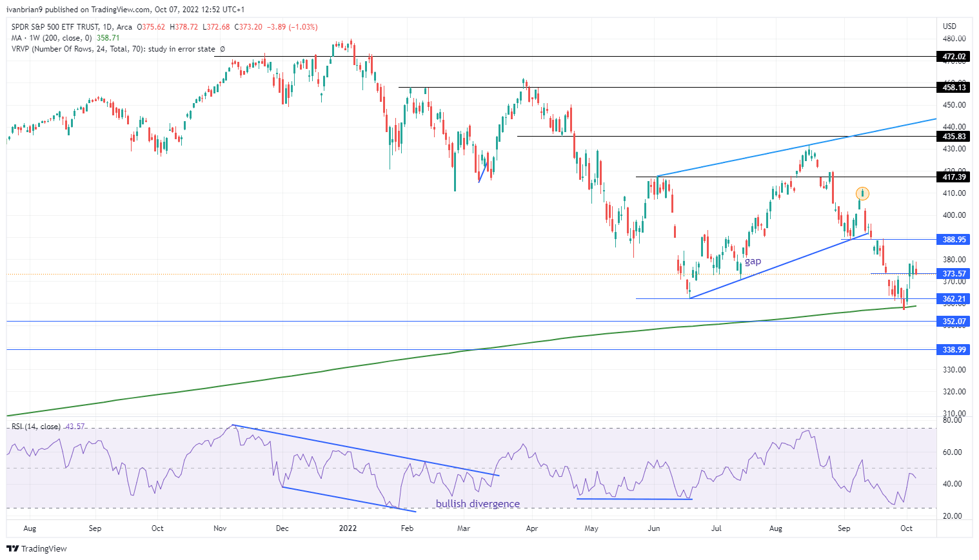Click the bullish divergence annotation text
The height and width of the screenshot is (560, 979).
[x=479, y=503]
